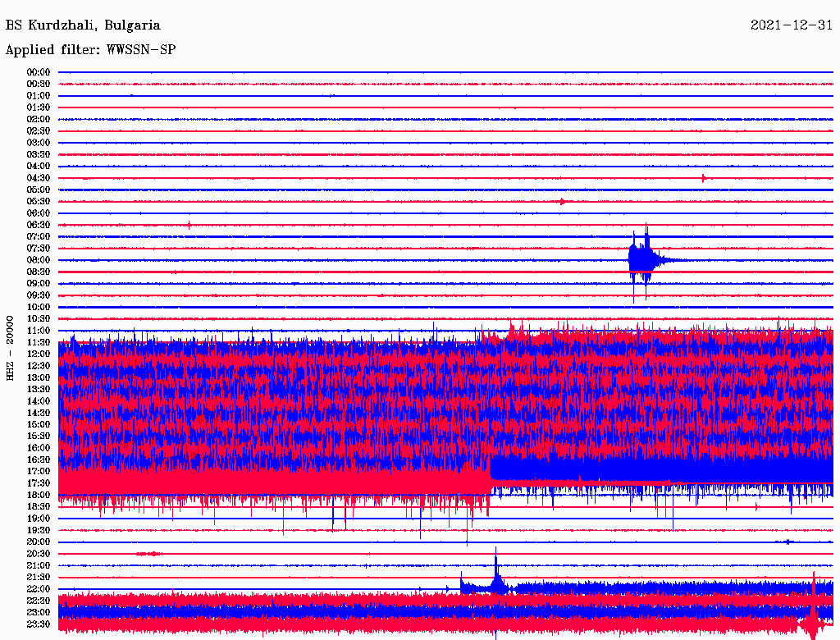
Task: Click the 17:00 time label
Action: [x=39, y=472]
